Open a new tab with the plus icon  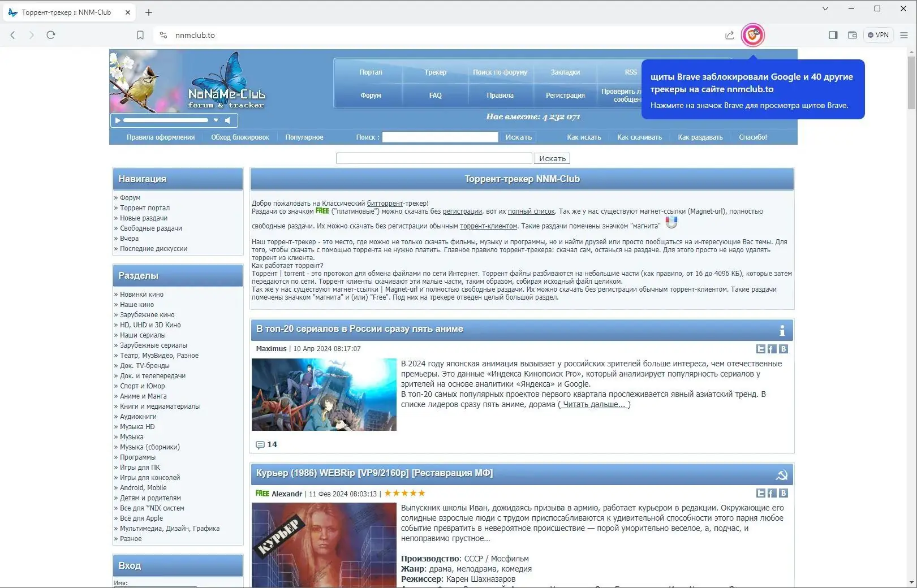(x=149, y=12)
